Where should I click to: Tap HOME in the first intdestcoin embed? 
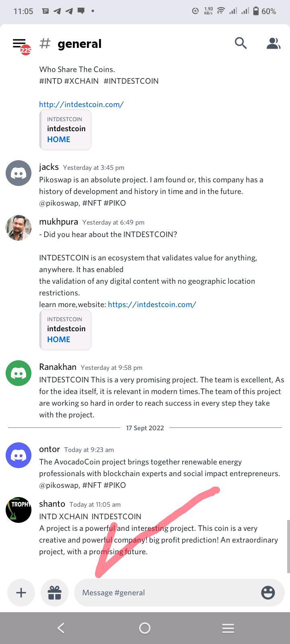click(59, 139)
